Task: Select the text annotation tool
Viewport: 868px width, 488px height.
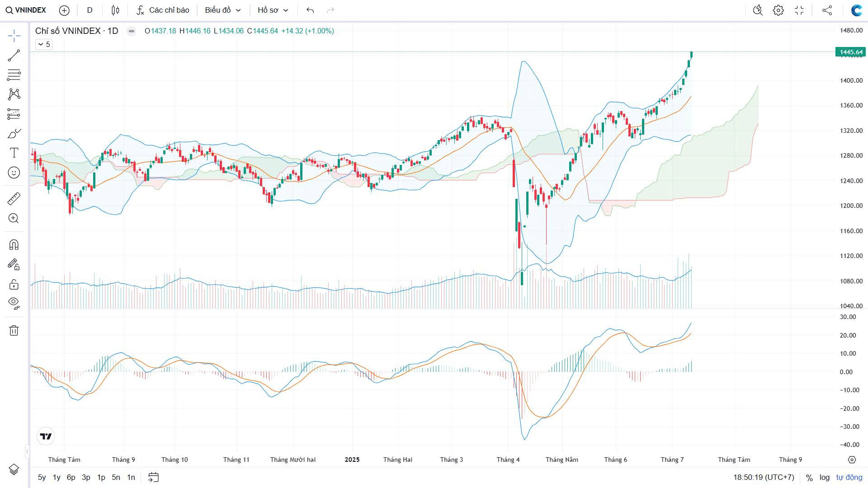Action: (14, 153)
